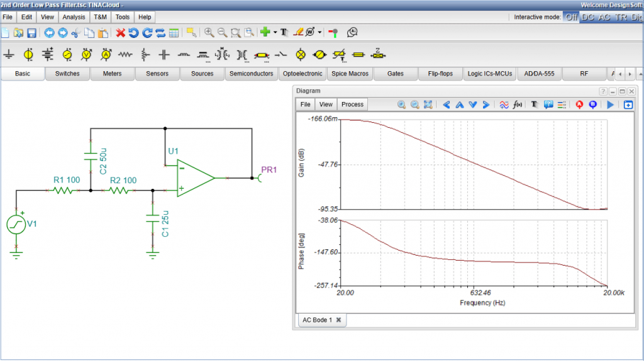Click the Zoom In icon in Diagram
This screenshot has width=644, height=362.
(401, 105)
